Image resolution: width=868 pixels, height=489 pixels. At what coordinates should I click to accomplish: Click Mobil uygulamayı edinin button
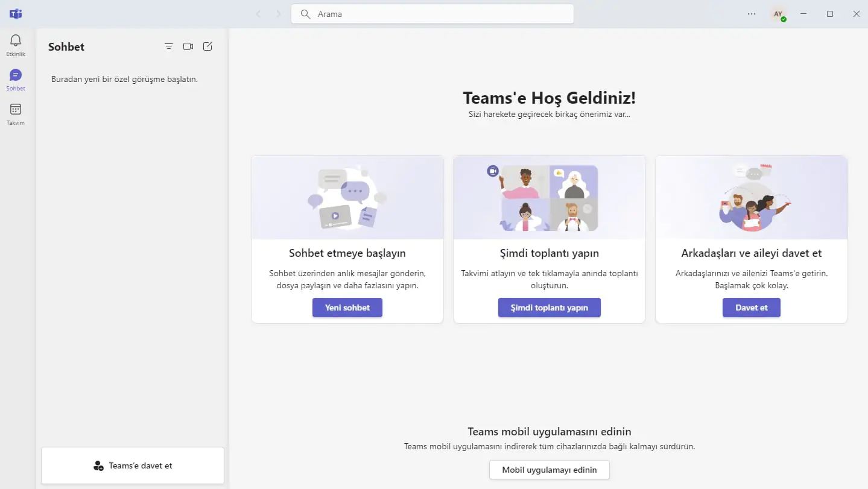point(549,470)
